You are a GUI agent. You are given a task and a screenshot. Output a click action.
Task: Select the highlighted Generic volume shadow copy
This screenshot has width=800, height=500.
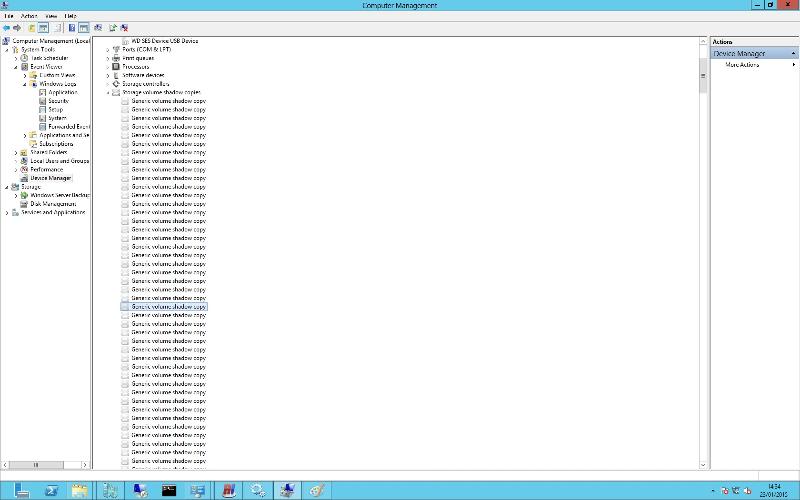[x=168, y=307]
